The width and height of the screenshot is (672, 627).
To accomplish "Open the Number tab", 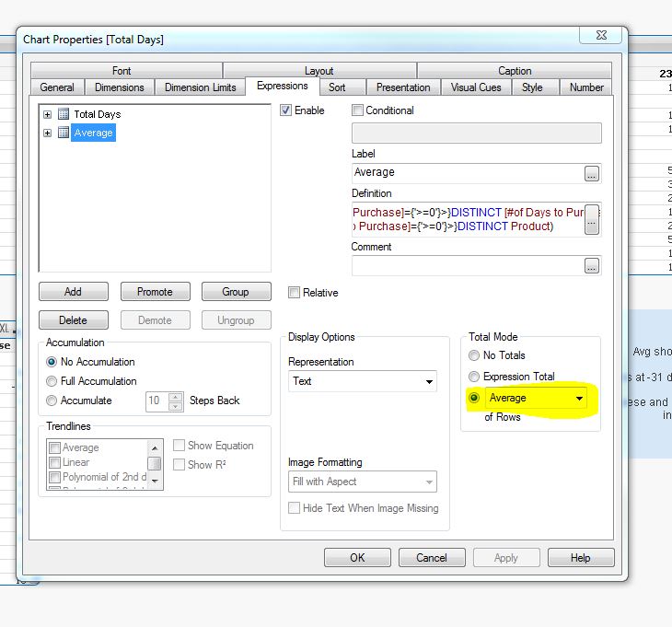I will tap(586, 87).
